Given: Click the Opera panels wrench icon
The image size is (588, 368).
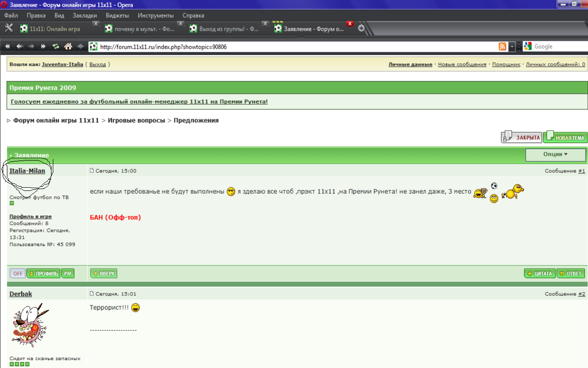Looking at the screenshot, I should (x=9, y=28).
